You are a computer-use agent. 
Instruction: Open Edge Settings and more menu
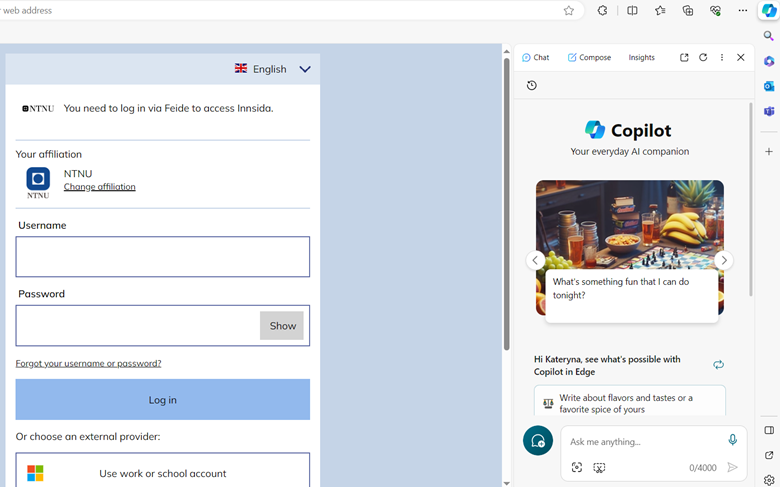[742, 11]
